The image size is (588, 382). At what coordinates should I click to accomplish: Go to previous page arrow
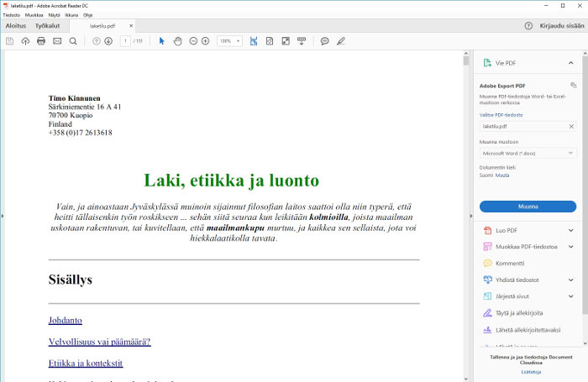(x=97, y=41)
